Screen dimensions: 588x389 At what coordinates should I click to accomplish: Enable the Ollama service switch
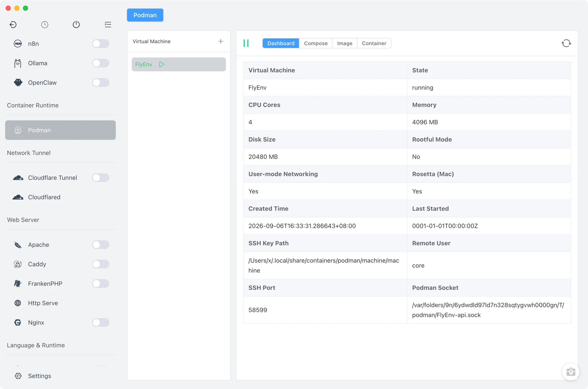coord(100,63)
